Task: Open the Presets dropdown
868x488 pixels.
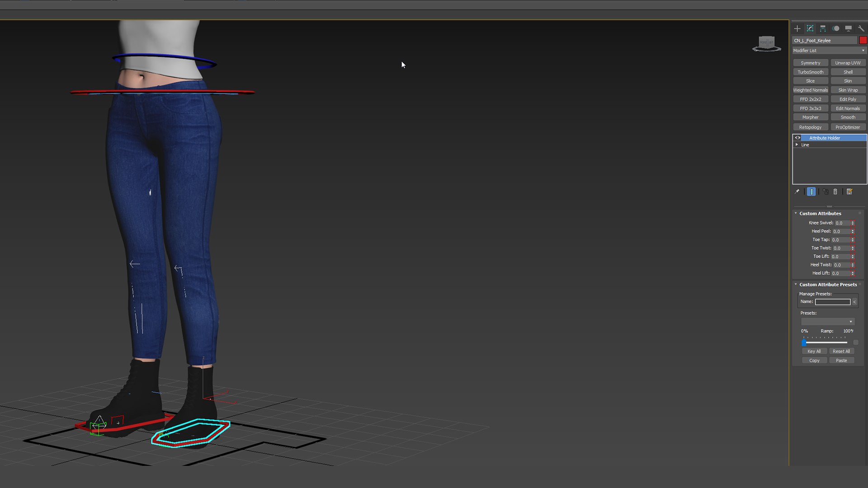Action: (x=827, y=322)
